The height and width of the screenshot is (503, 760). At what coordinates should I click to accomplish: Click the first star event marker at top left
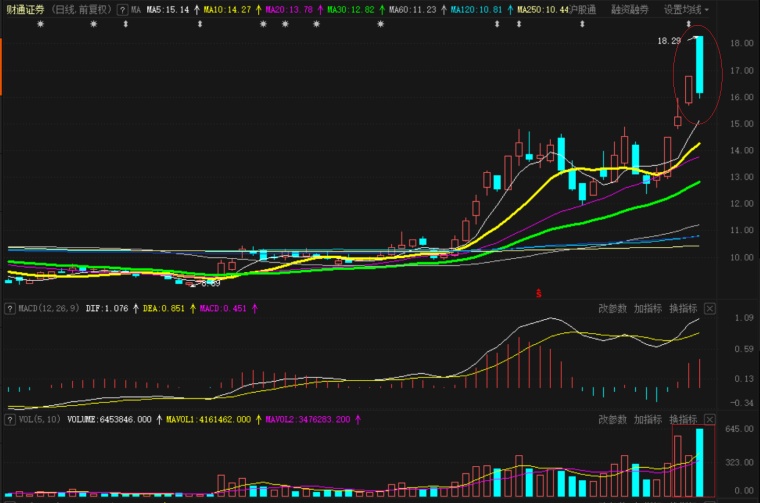pos(41,24)
